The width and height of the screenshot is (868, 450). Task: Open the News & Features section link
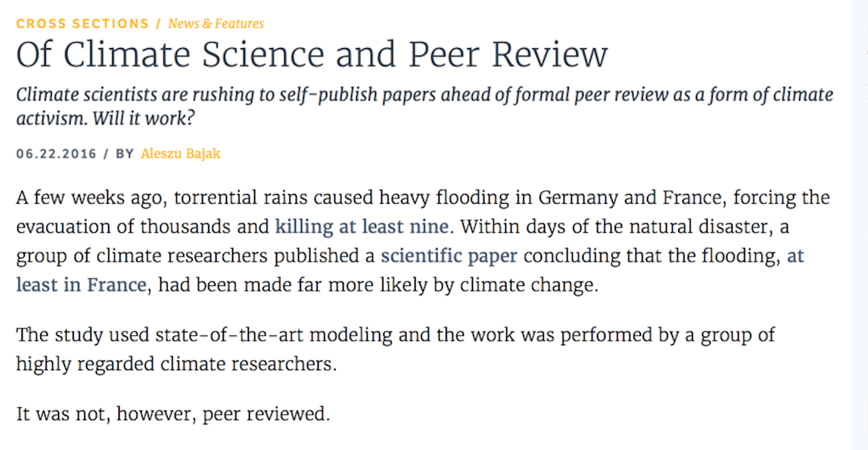[216, 24]
